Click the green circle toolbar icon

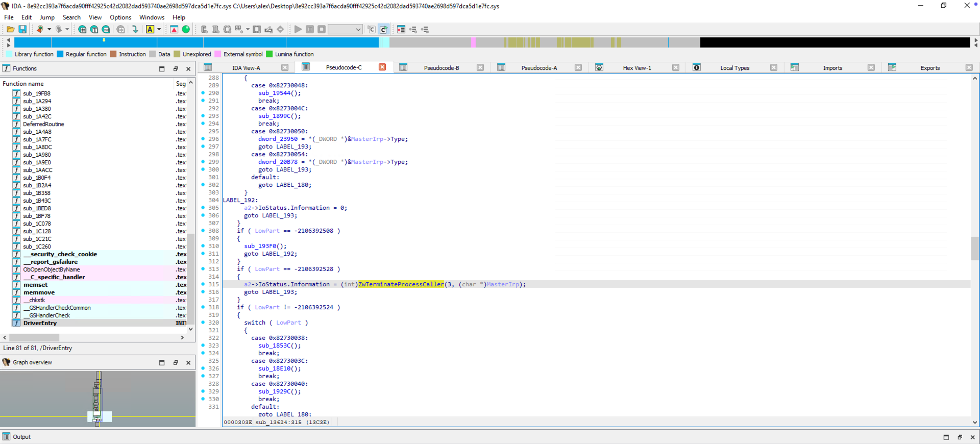tap(186, 30)
